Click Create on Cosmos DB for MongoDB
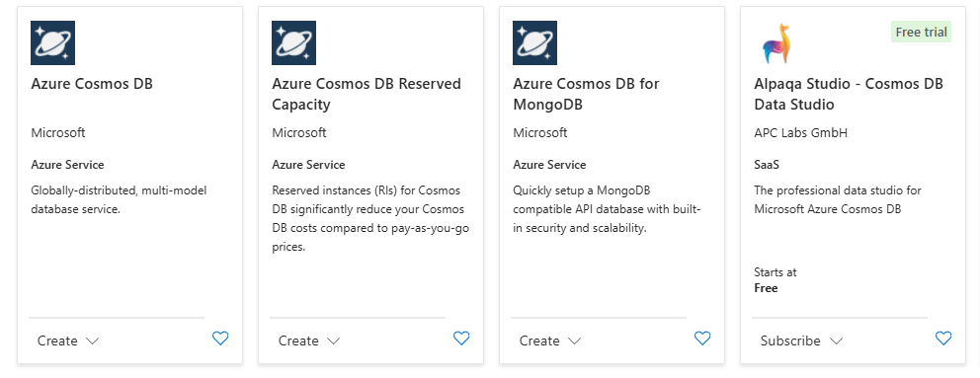The width and height of the screenshot is (980, 378). 539,340
